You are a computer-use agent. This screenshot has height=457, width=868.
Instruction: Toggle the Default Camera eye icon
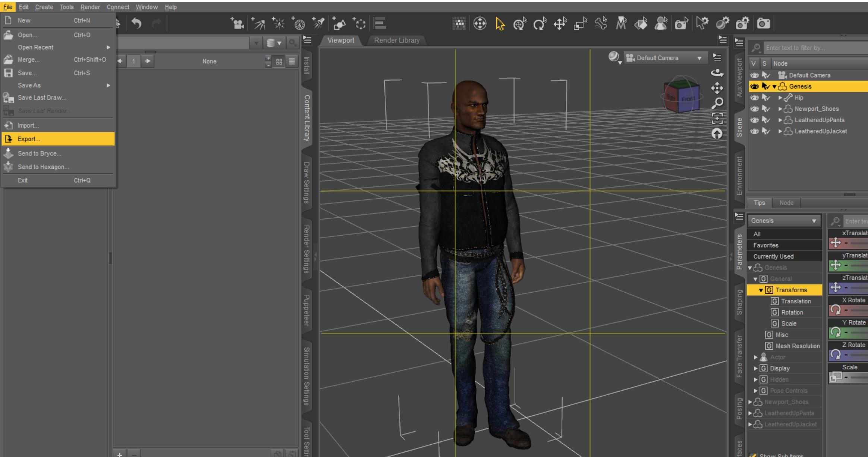pos(754,75)
